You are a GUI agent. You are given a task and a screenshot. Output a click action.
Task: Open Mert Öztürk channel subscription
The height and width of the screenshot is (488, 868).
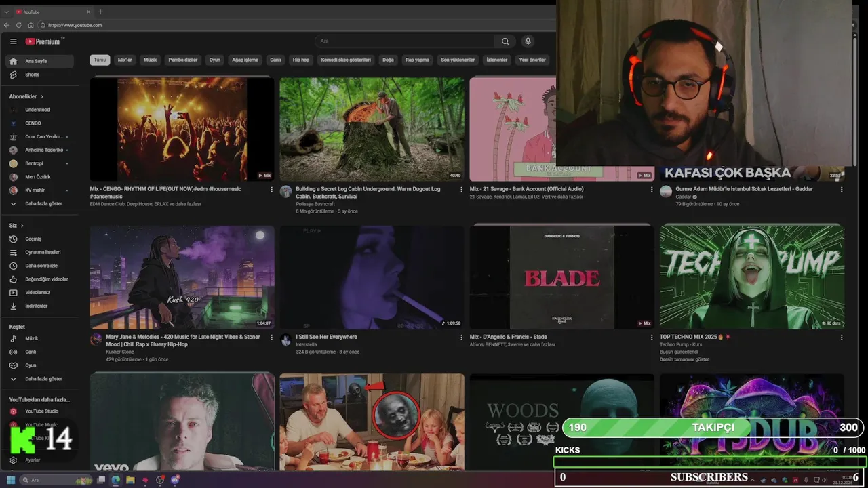pyautogui.click(x=39, y=177)
